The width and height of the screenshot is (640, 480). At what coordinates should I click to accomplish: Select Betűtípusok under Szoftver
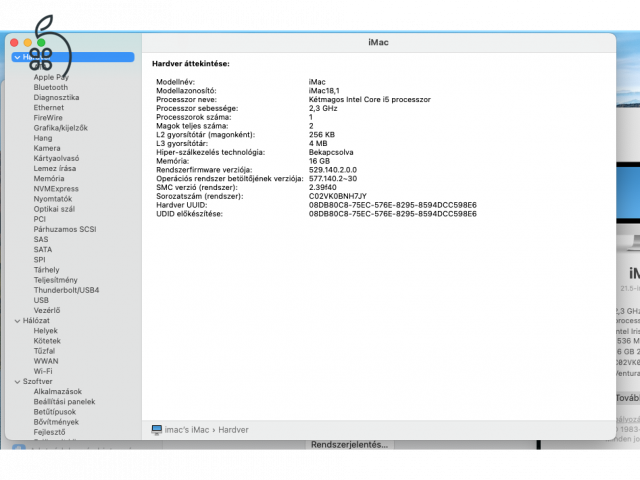pyautogui.click(x=55, y=412)
